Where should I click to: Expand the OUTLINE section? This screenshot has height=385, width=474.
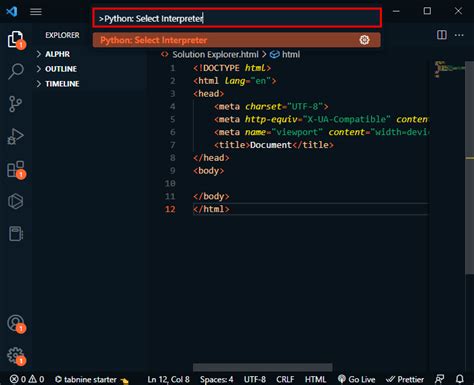pyautogui.click(x=61, y=69)
